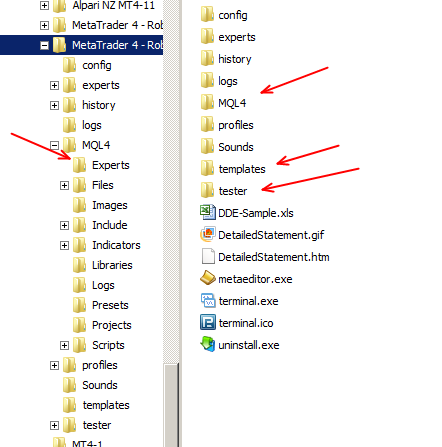Click the terminal.exe file name
The width and height of the screenshot is (442, 447).
pos(248,301)
